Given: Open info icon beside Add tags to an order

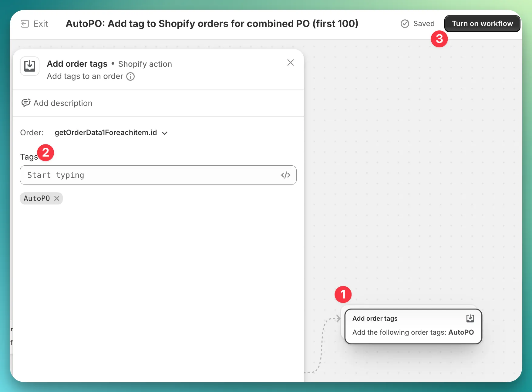Looking at the screenshot, I should click(130, 76).
